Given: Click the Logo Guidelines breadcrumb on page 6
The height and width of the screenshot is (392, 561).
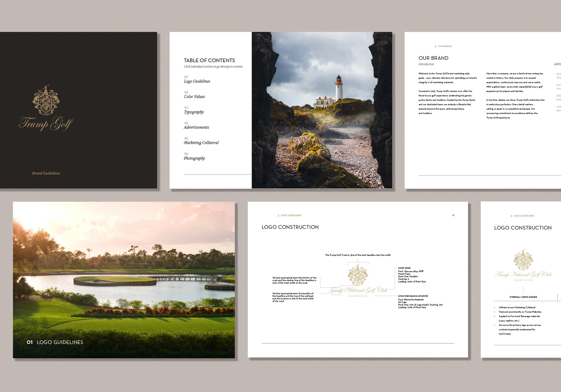Looking at the screenshot, I should [291, 215].
